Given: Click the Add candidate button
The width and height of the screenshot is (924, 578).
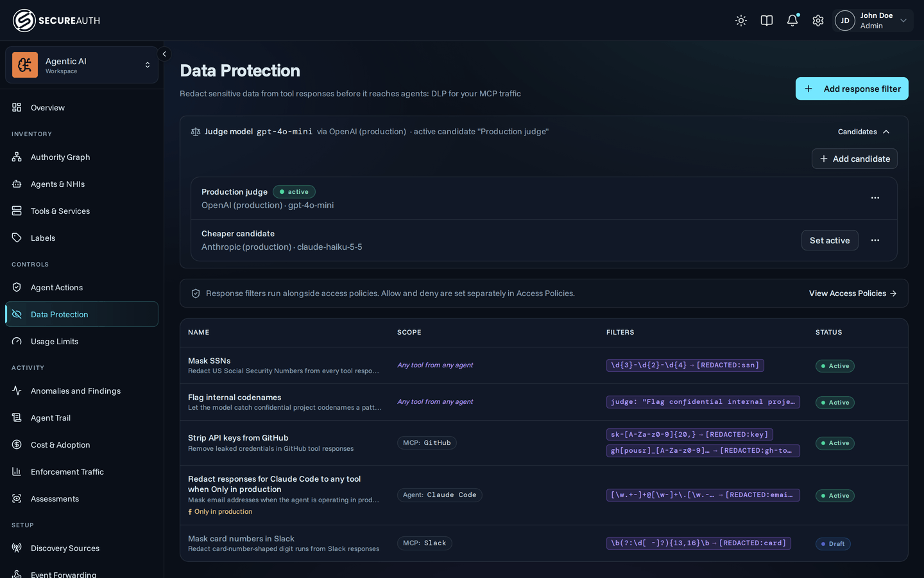Looking at the screenshot, I should [x=855, y=159].
